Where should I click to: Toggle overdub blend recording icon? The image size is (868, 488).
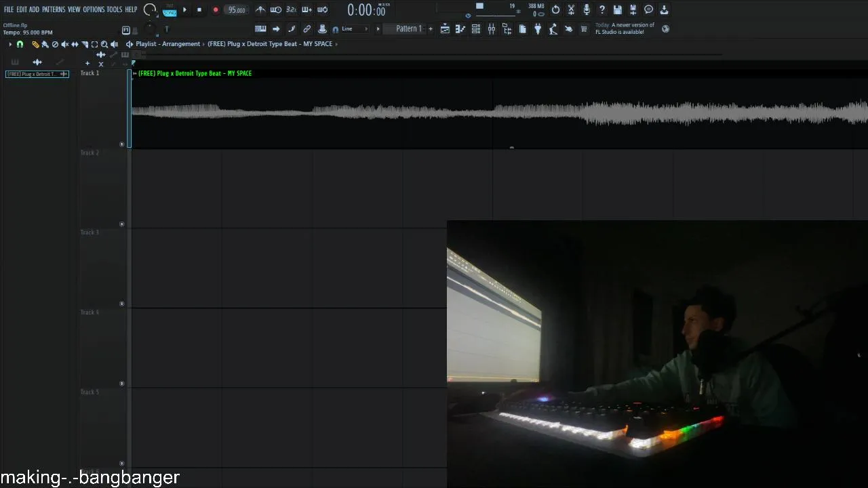point(307,9)
